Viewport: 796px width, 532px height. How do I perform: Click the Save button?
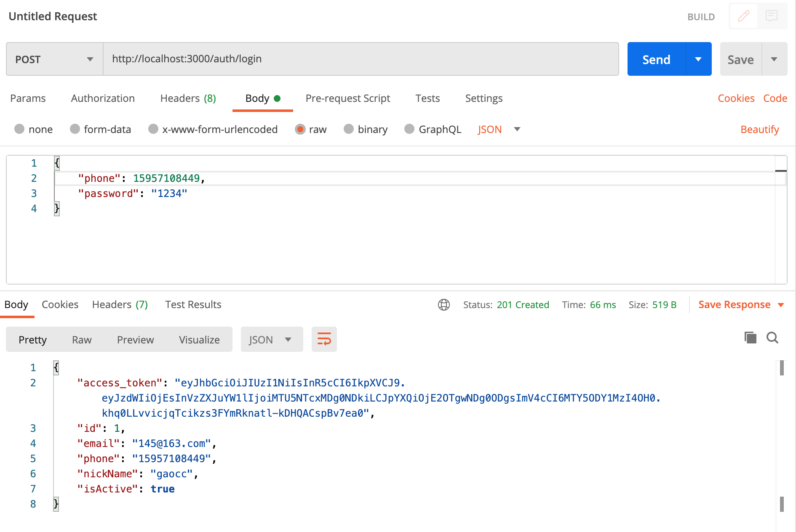(741, 59)
